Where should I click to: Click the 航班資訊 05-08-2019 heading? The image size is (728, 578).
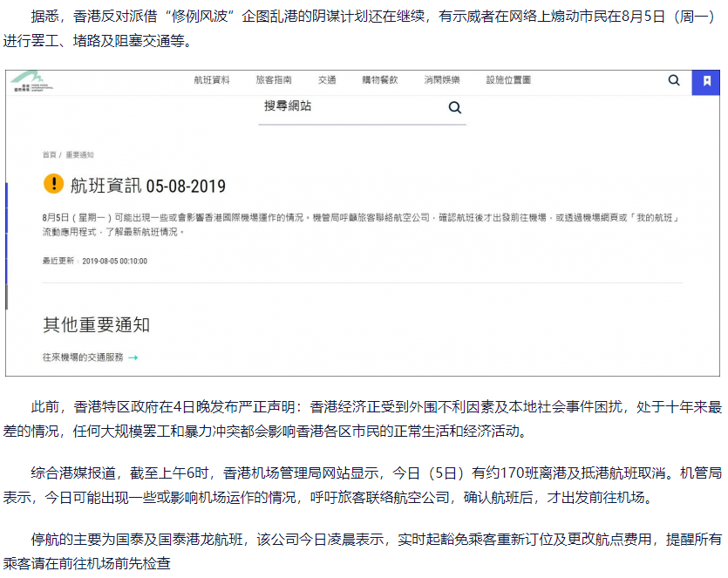[x=148, y=186]
